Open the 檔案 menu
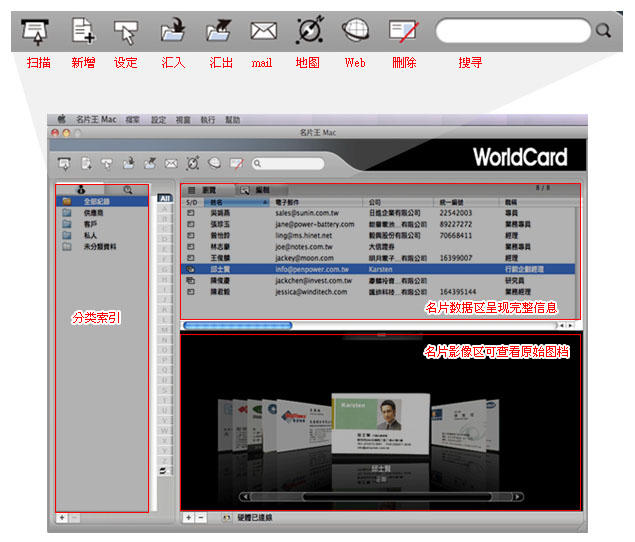 tap(132, 120)
